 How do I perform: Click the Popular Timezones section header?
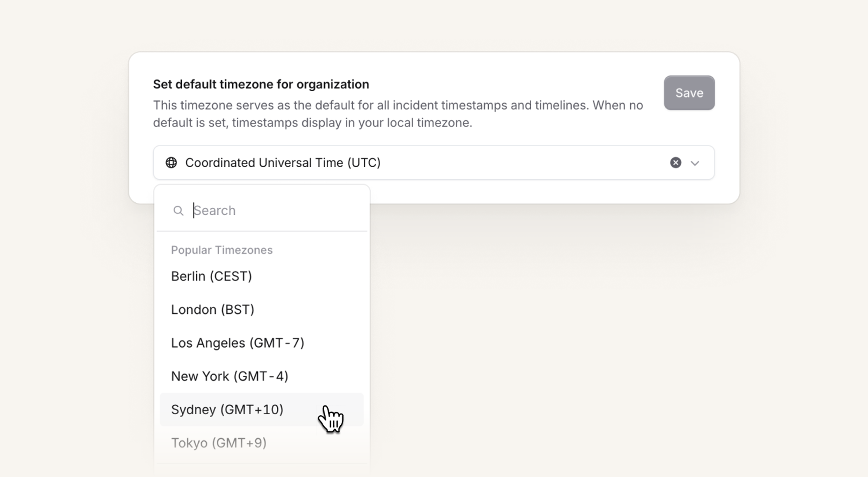[222, 250]
